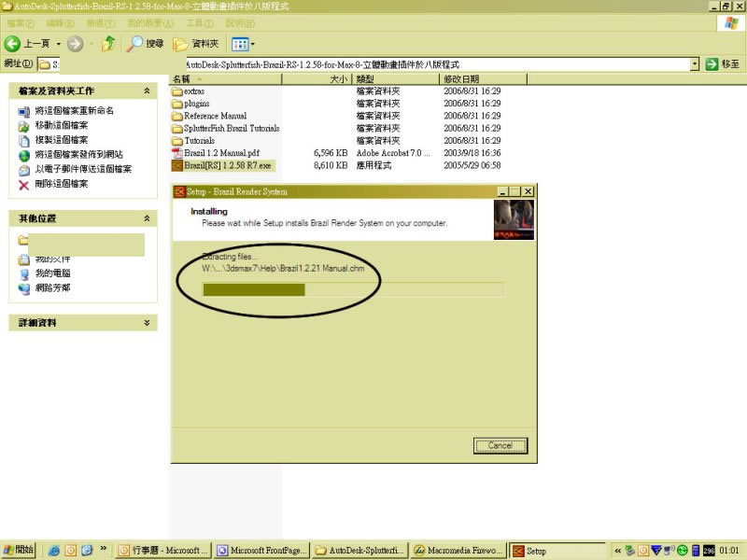The image size is (747, 560).
Task: Click the address bar path field
Action: (364, 64)
